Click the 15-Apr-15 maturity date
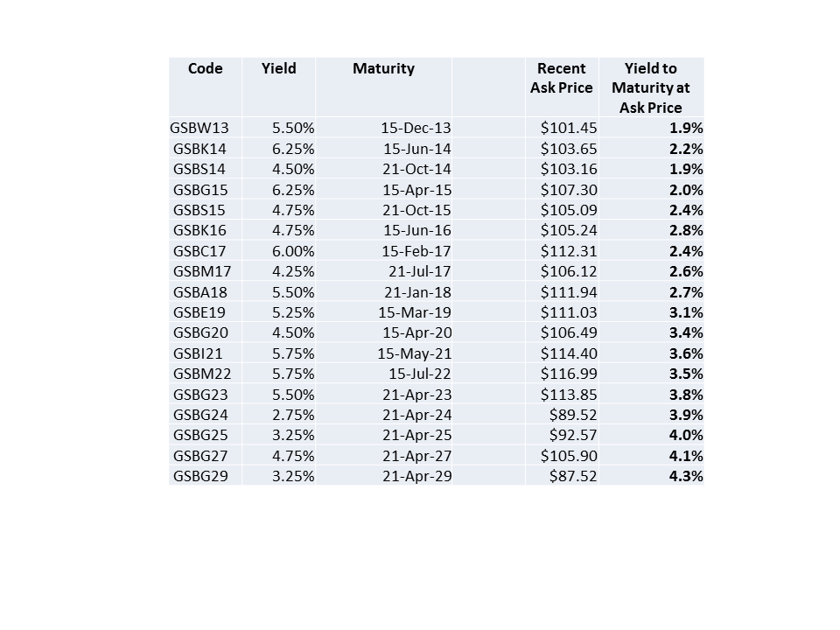Image resolution: width=840 pixels, height=630 pixels. [x=416, y=190]
